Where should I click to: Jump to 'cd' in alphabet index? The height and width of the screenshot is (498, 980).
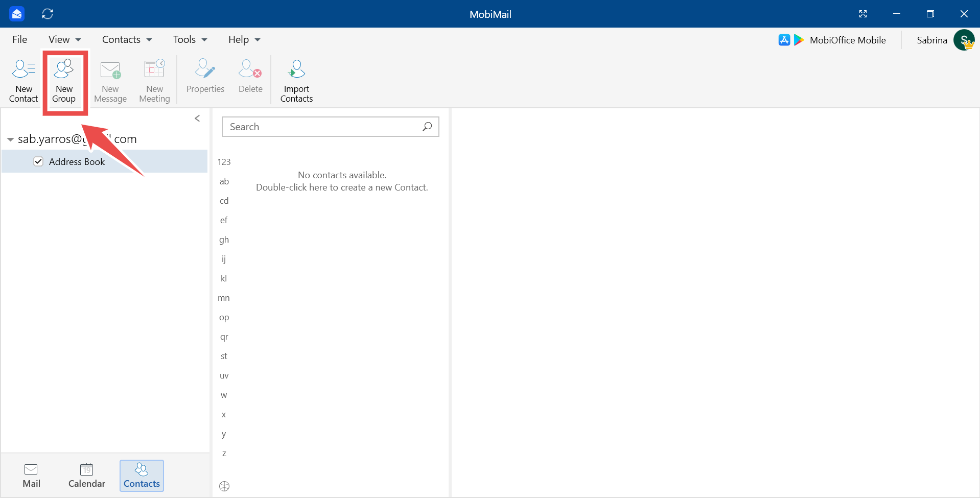(224, 201)
